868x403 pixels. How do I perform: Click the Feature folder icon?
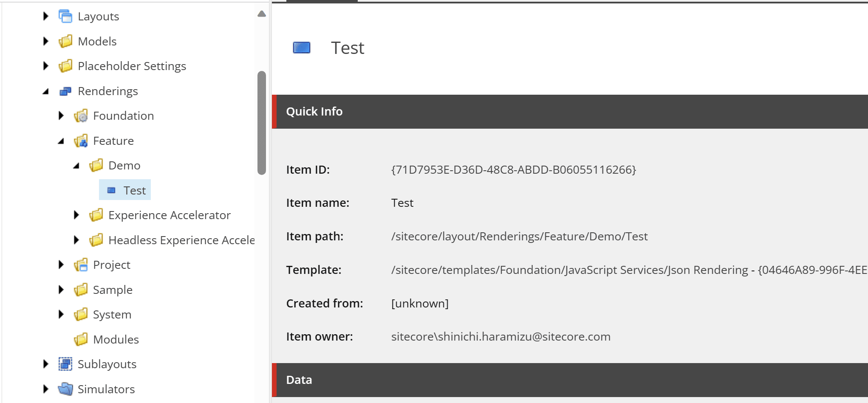click(x=81, y=141)
